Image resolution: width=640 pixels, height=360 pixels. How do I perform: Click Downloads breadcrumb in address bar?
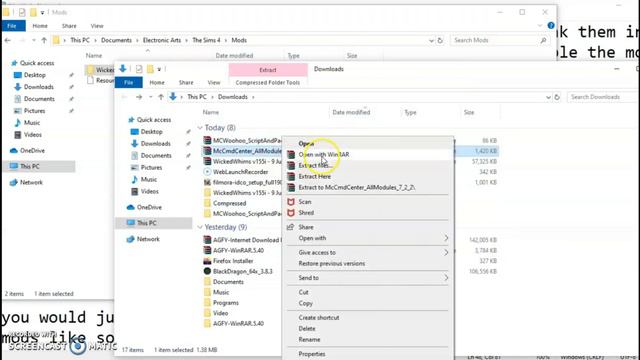[x=233, y=97]
